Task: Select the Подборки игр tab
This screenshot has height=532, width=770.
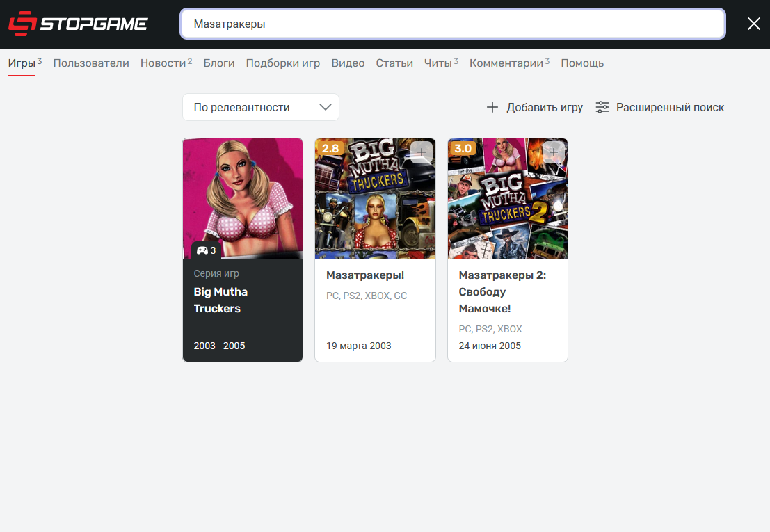Action: pyautogui.click(x=283, y=63)
